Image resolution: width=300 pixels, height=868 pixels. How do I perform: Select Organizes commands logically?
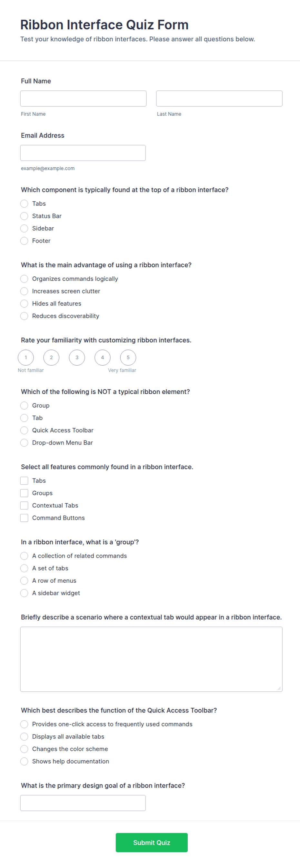click(24, 279)
